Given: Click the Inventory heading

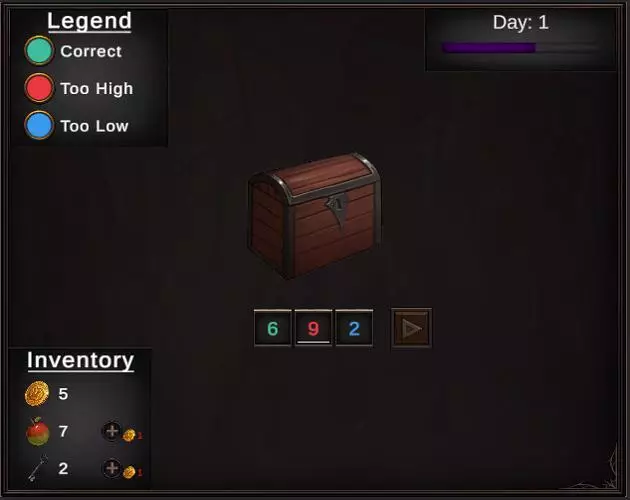Looking at the screenshot, I should coord(80,361).
